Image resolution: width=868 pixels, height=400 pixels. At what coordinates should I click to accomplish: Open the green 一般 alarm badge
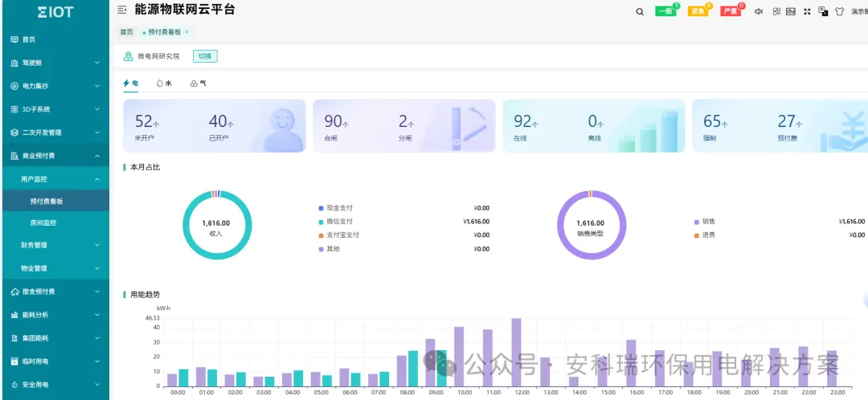[x=665, y=11]
